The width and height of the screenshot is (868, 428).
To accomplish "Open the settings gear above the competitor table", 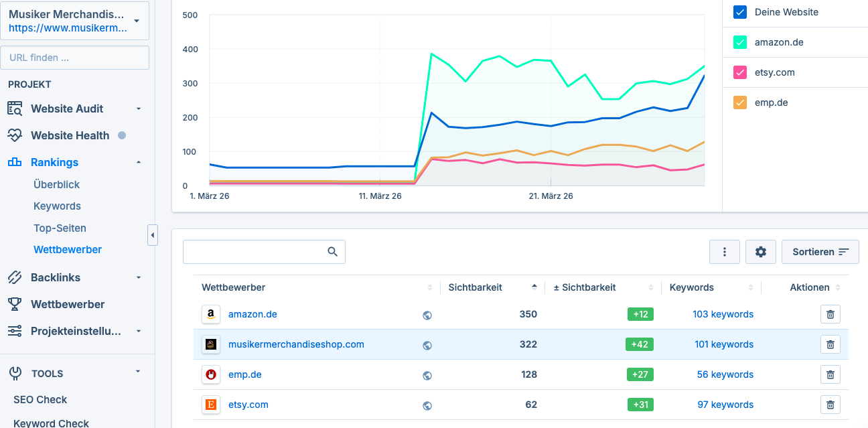I will point(760,251).
